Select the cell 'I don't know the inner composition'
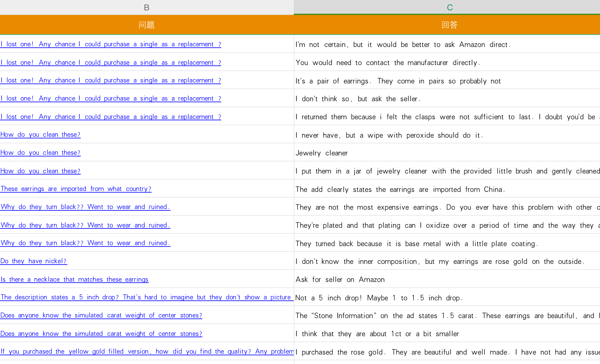Image resolution: width=600 pixels, height=364 pixels. coord(447,261)
